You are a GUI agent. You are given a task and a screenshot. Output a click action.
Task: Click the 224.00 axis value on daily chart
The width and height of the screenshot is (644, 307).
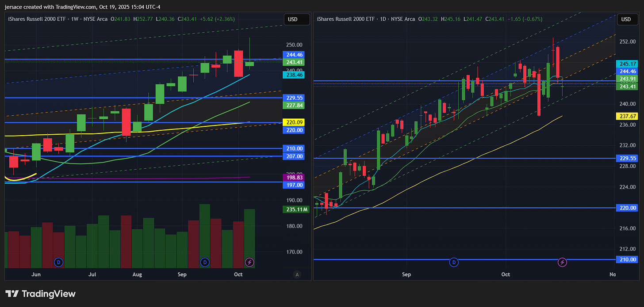pos(628,187)
